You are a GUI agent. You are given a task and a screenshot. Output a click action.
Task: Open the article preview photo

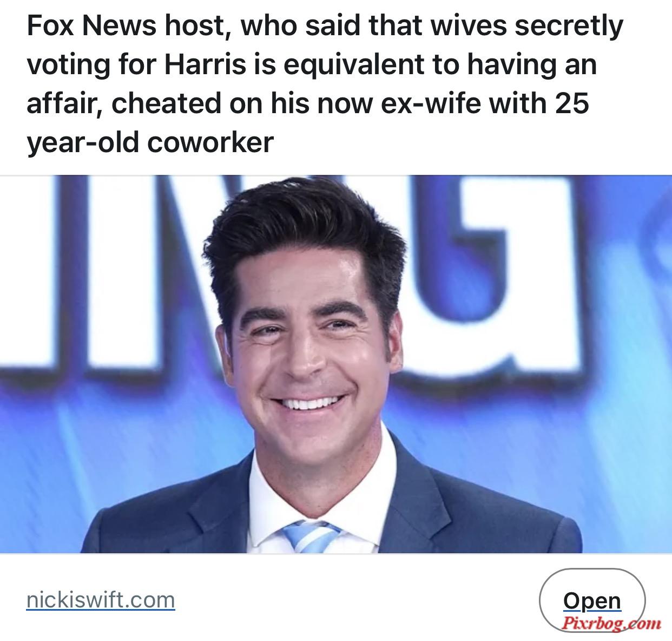click(x=336, y=364)
